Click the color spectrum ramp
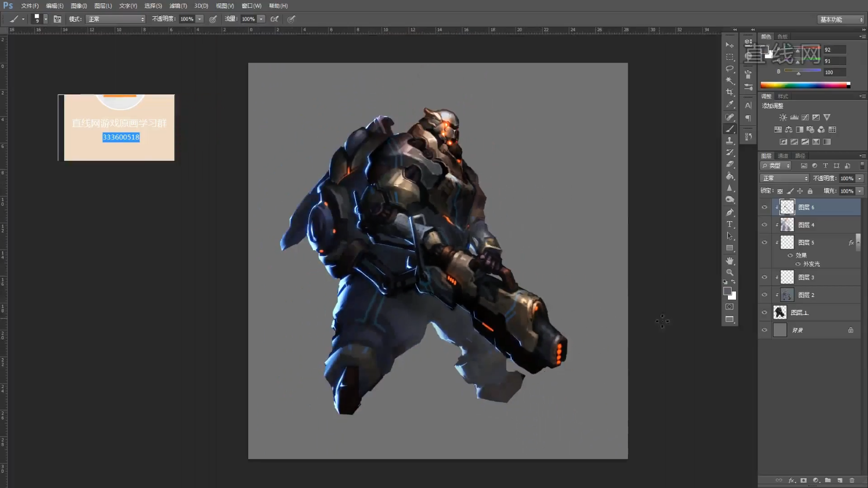Viewport: 868px width, 488px height. (x=805, y=85)
